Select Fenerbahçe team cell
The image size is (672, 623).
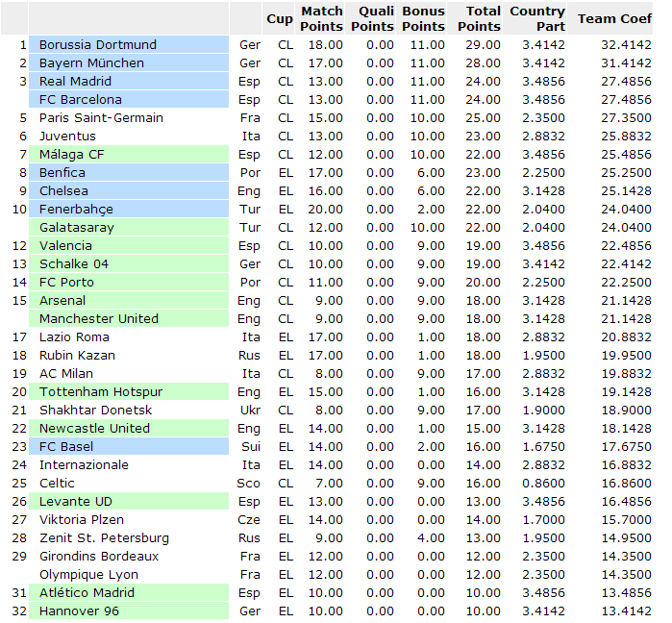click(129, 209)
